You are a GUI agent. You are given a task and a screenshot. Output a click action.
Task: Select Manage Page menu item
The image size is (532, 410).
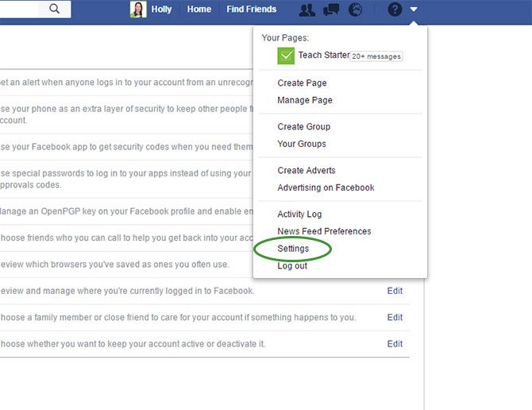coord(305,100)
